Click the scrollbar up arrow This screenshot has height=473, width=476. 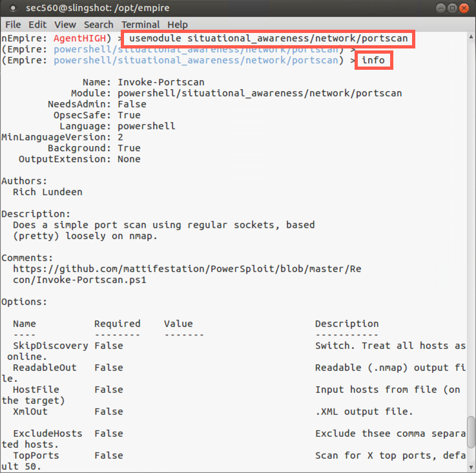(471, 37)
